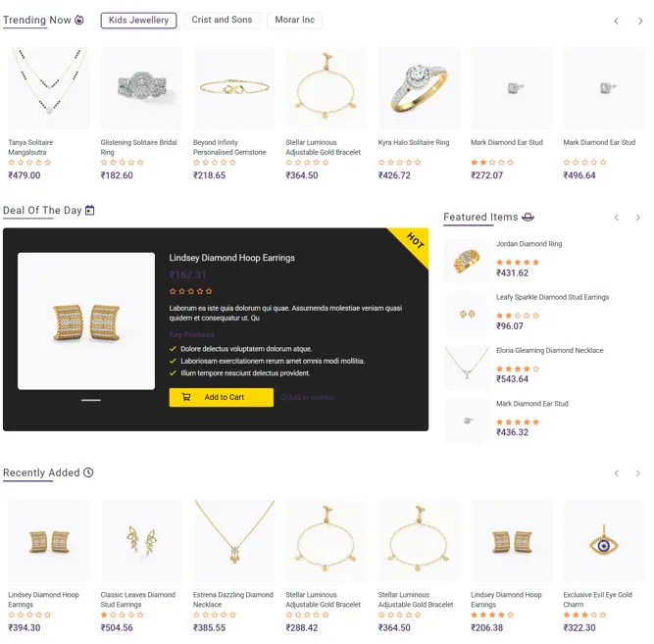This screenshot has height=644, width=654.
Task: Open the Kyra Halo Solitaire Ring thumbnail
Action: [x=420, y=88]
